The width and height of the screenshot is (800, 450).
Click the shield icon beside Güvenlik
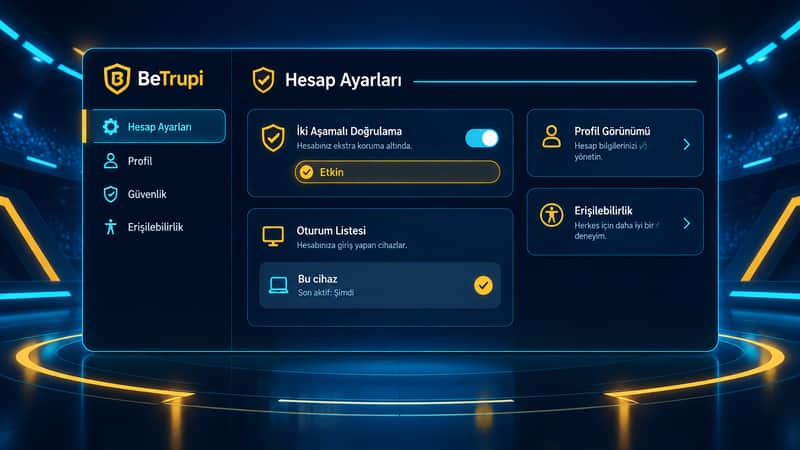click(111, 194)
